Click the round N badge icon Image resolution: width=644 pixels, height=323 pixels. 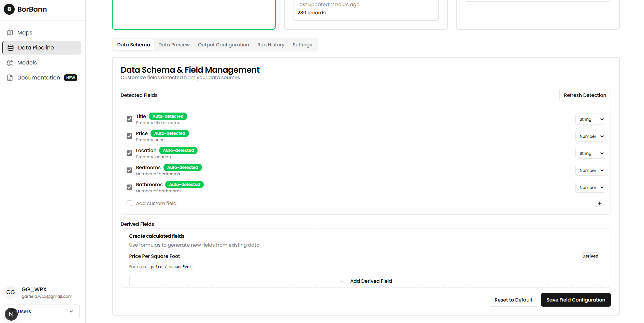pyautogui.click(x=11, y=314)
